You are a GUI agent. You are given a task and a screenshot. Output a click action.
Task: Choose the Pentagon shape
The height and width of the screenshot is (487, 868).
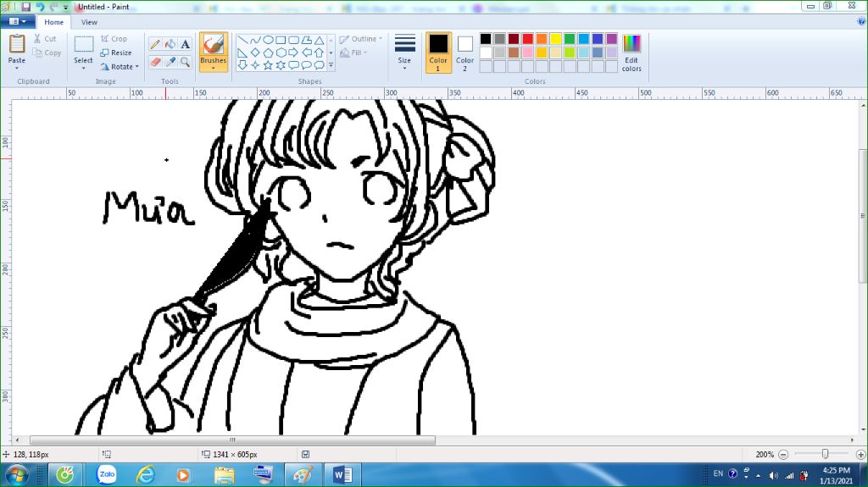tap(268, 53)
